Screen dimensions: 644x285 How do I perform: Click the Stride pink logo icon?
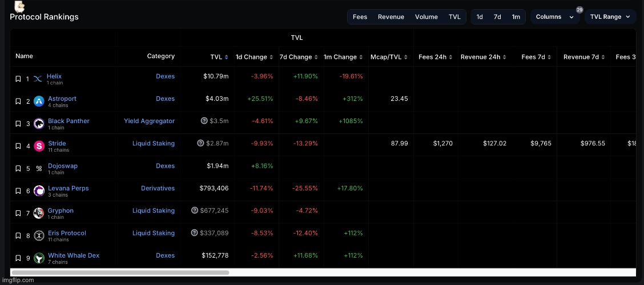click(39, 146)
